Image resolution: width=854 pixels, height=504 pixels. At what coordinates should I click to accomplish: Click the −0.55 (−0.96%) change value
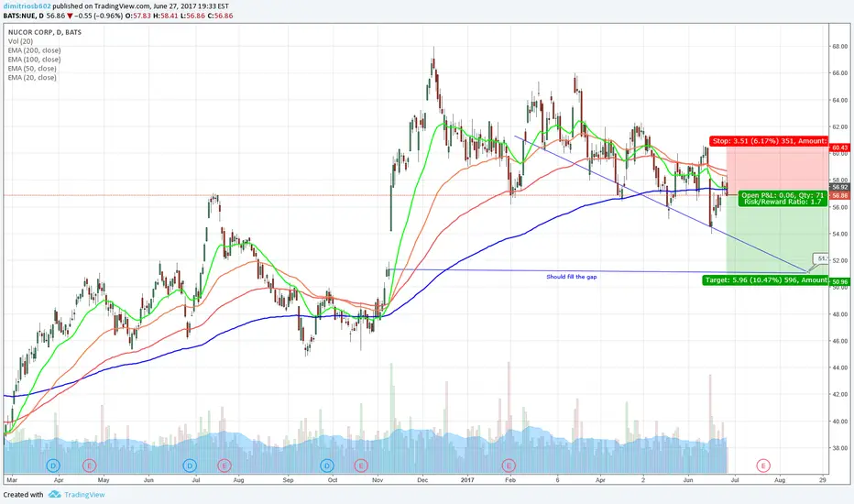pyautogui.click(x=99, y=16)
